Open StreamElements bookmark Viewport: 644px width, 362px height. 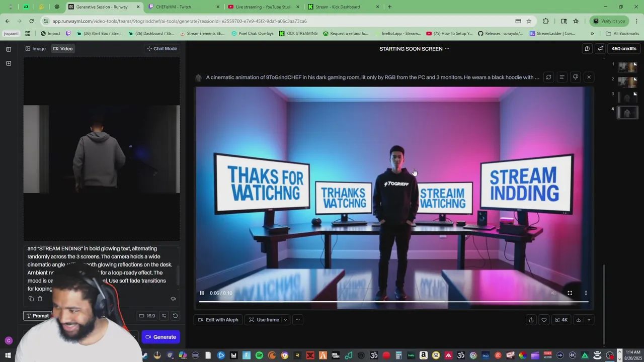(202, 34)
